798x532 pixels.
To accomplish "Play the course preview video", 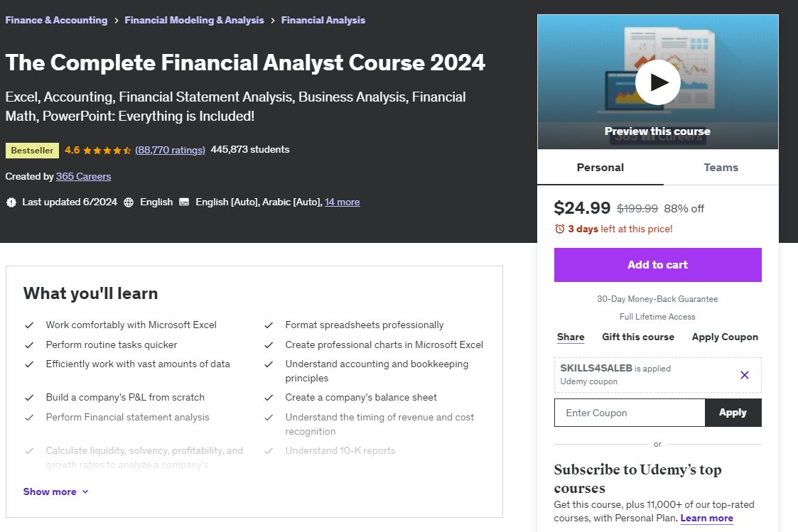I will pos(657,82).
